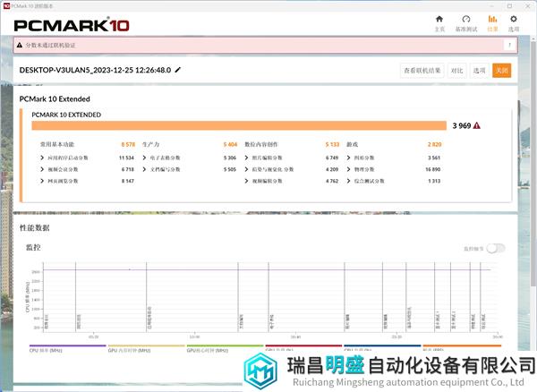Expand the row scoring 4 762
Viewport: 537px width, 392px height.
click(x=246, y=181)
